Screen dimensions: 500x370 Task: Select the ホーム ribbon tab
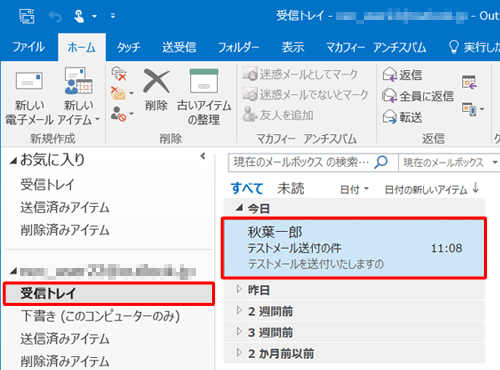point(82,47)
